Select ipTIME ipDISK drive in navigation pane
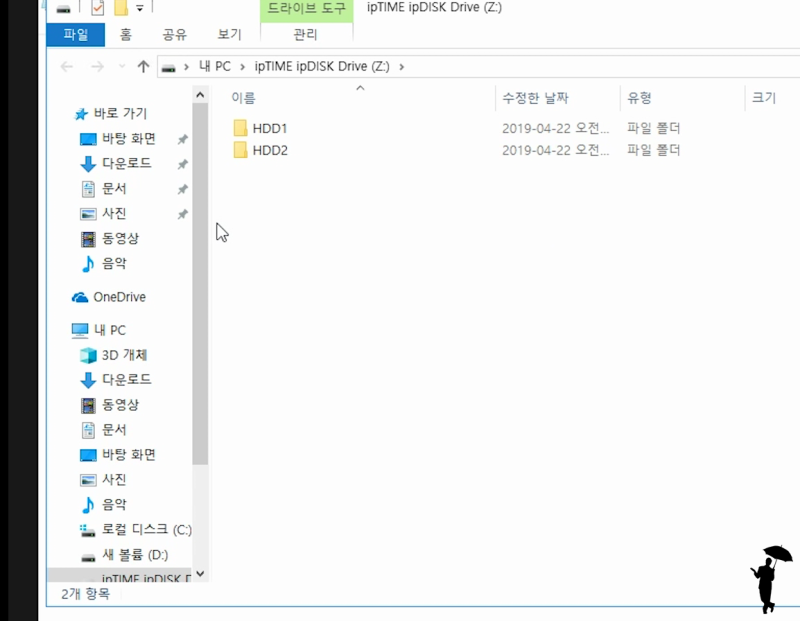Image resolution: width=800 pixels, height=621 pixels. 119,578
